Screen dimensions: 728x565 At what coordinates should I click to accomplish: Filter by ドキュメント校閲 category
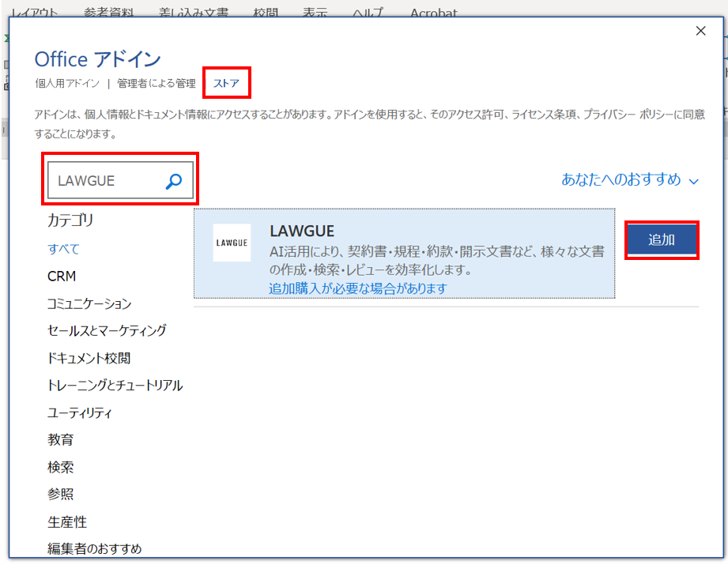click(x=89, y=358)
